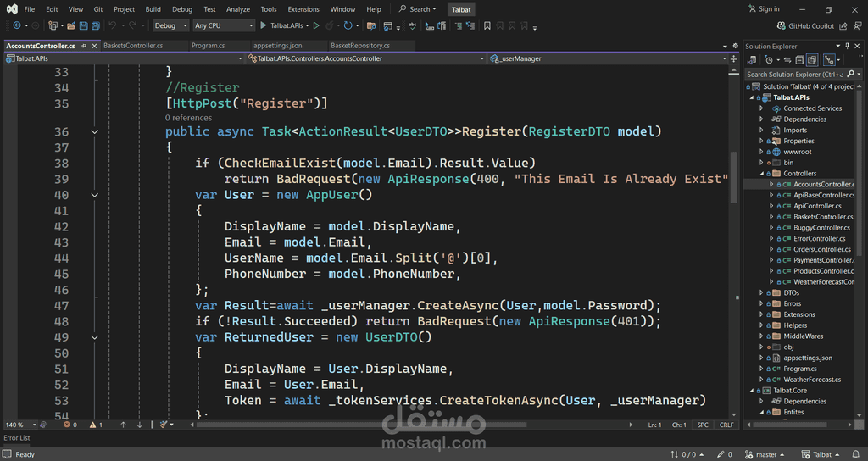Select ProductsController.cs in Solution Explorer

(824, 271)
